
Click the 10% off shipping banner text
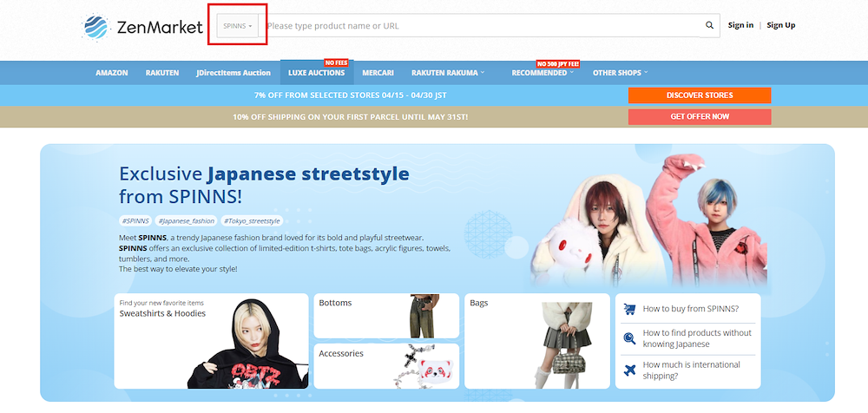click(x=351, y=117)
